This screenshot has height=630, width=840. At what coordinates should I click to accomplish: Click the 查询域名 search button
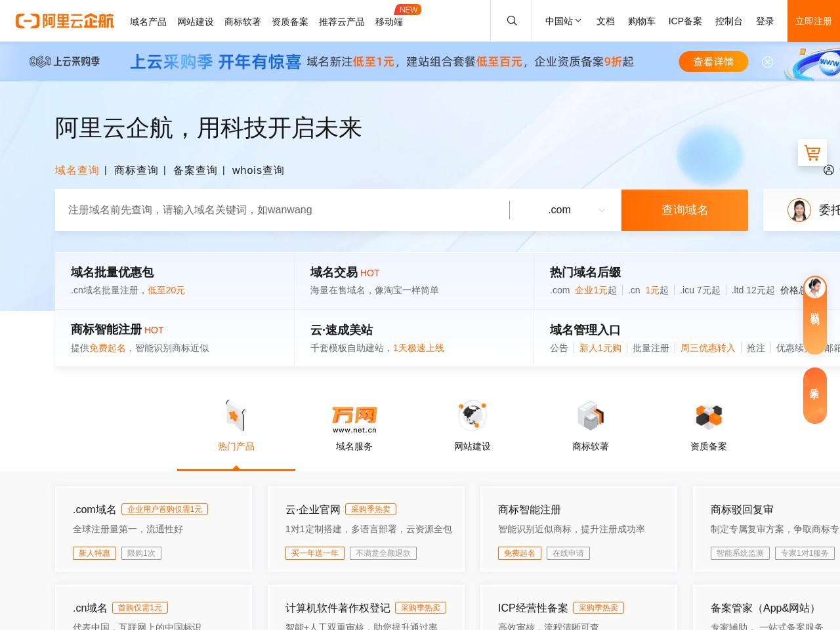coord(684,210)
